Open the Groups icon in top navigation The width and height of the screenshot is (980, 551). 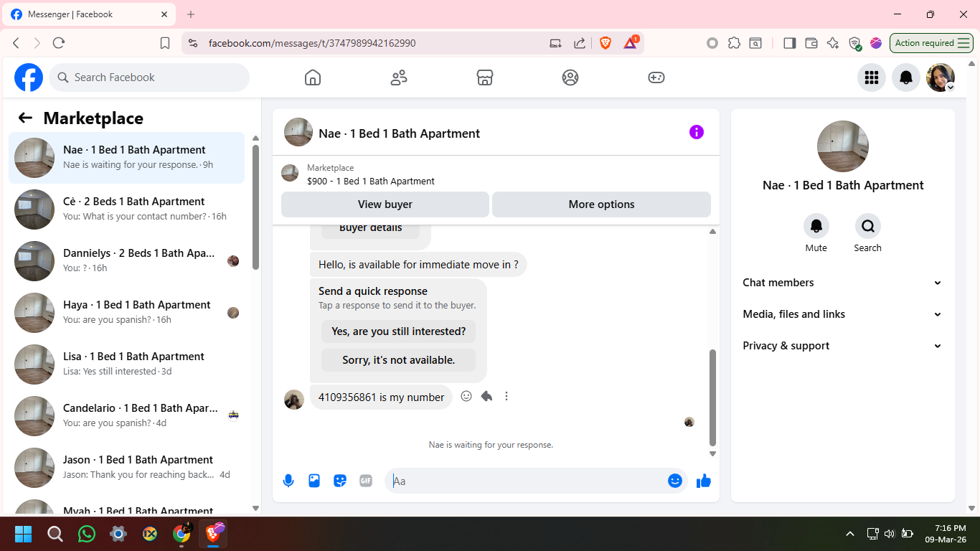click(570, 77)
